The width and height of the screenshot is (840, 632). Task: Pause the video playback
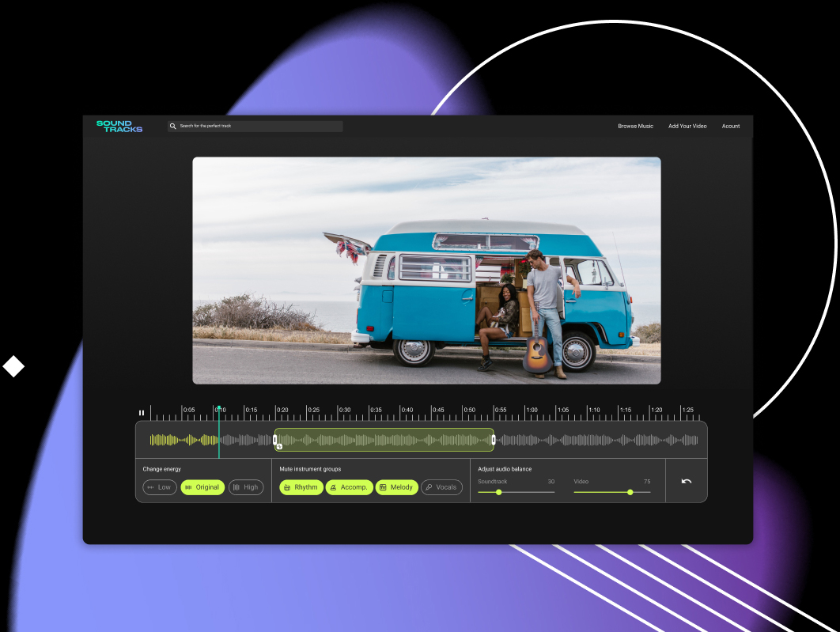(142, 413)
